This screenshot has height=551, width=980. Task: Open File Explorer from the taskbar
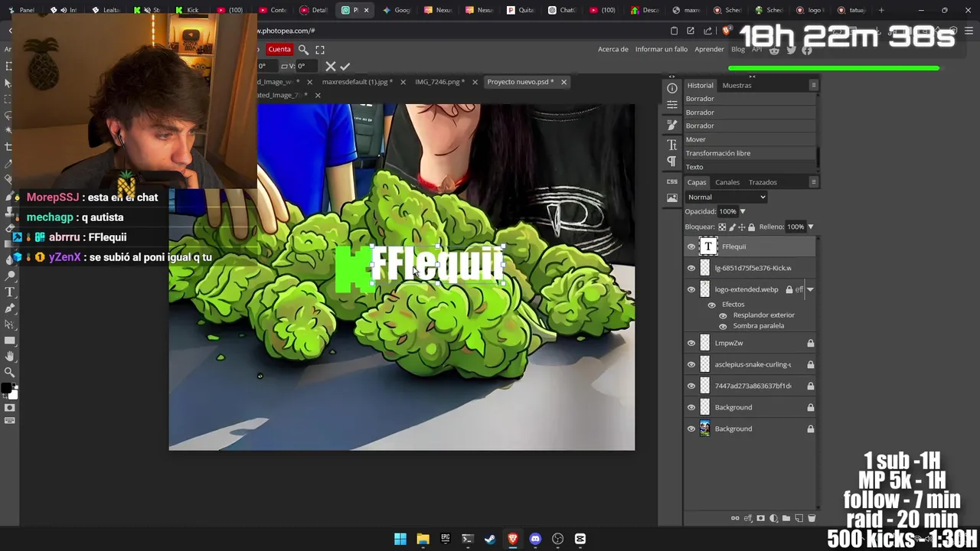(x=423, y=539)
